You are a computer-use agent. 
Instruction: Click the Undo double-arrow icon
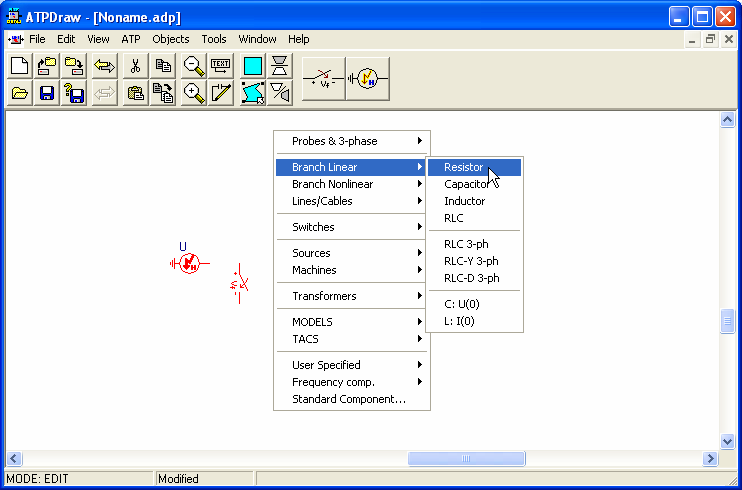(104, 65)
